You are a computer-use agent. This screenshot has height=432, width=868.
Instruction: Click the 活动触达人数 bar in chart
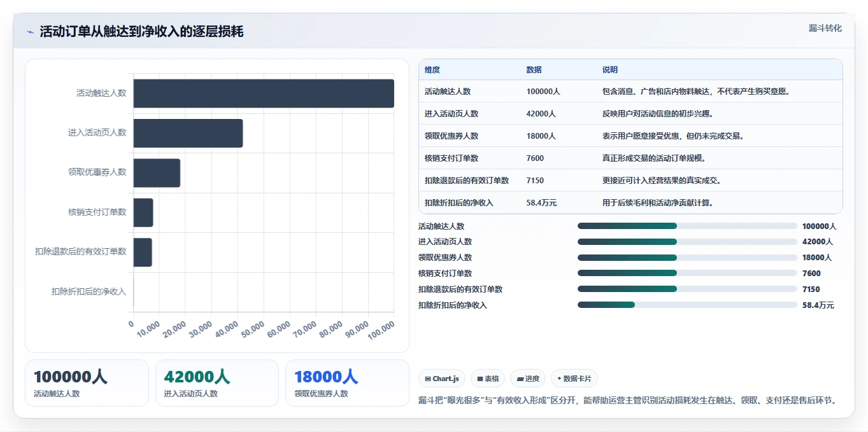point(264,94)
